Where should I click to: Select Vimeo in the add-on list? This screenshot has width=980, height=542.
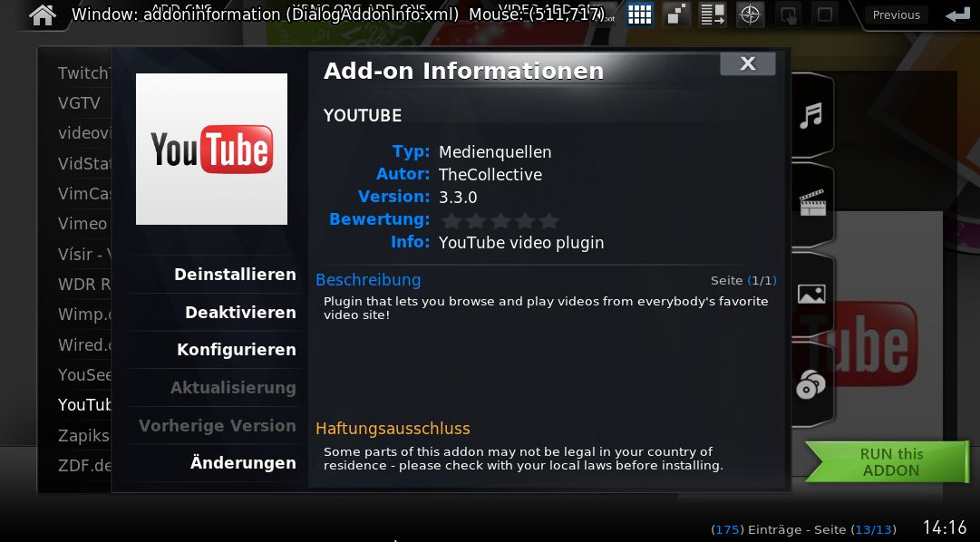pyautogui.click(x=82, y=223)
